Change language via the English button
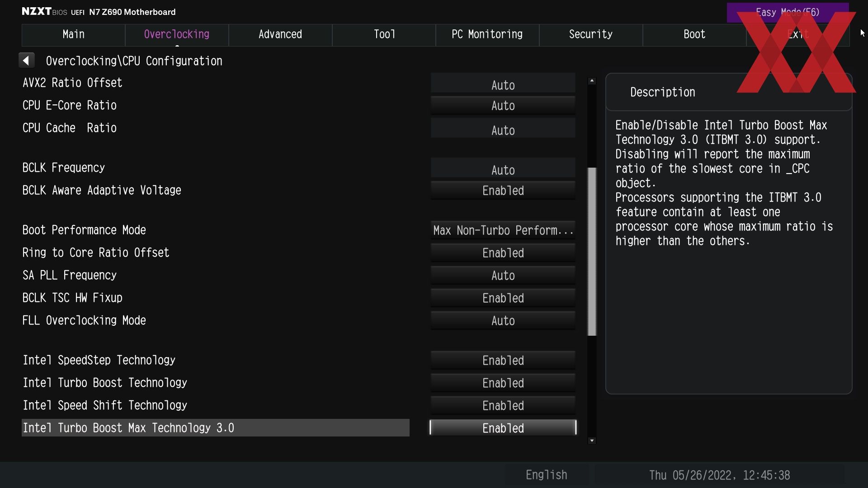The image size is (868, 488). (547, 475)
